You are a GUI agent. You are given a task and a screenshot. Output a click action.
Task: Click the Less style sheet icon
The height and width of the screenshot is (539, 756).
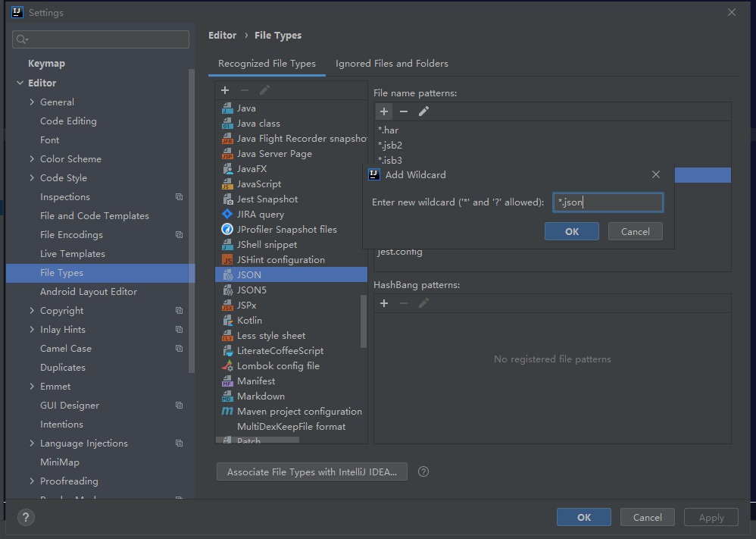pyautogui.click(x=227, y=335)
